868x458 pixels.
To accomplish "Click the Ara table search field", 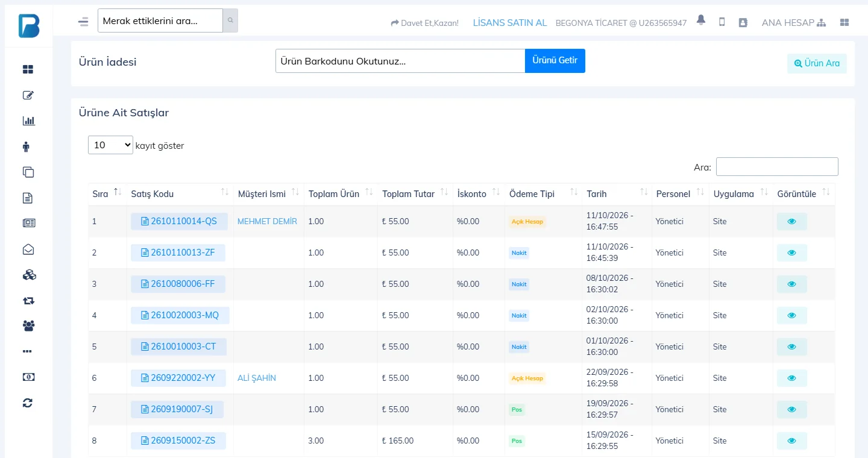I will 777,166.
